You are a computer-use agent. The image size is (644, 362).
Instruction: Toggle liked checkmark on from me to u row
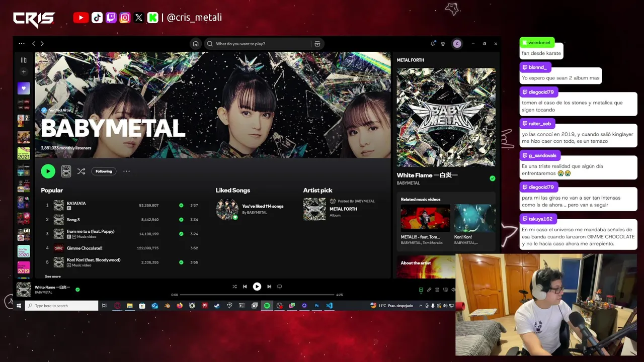pyautogui.click(x=181, y=234)
